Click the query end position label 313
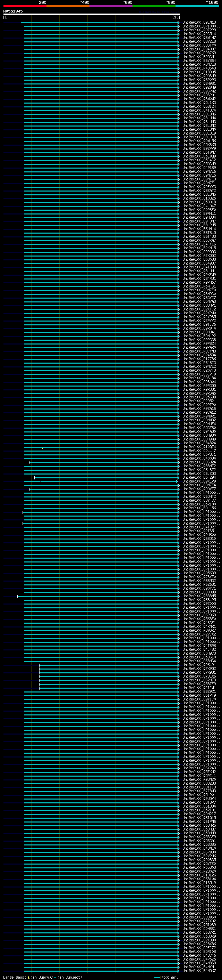This screenshot has height=980, width=222. pos(175,17)
